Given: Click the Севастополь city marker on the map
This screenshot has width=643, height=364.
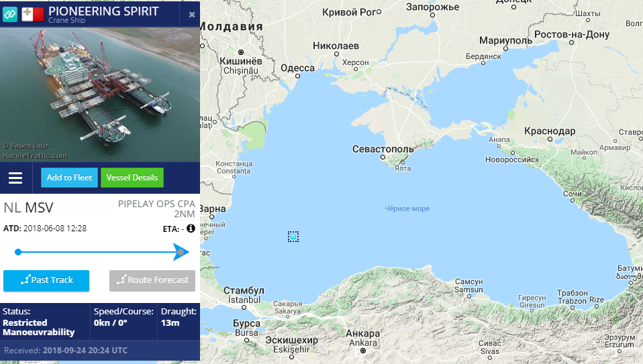Looking at the screenshot, I should tap(383, 158).
